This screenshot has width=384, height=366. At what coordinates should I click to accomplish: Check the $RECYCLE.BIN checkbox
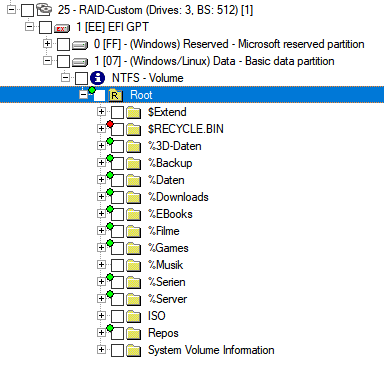117,129
